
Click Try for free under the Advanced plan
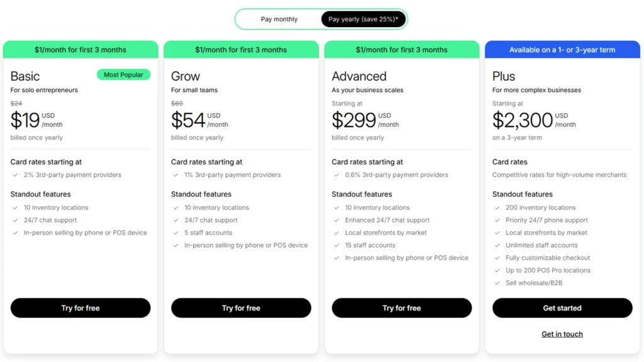click(401, 308)
